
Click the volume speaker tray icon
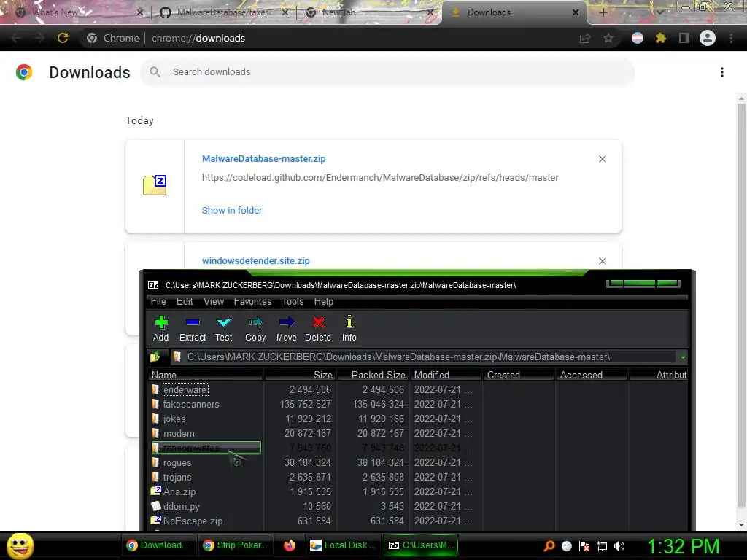619,546
